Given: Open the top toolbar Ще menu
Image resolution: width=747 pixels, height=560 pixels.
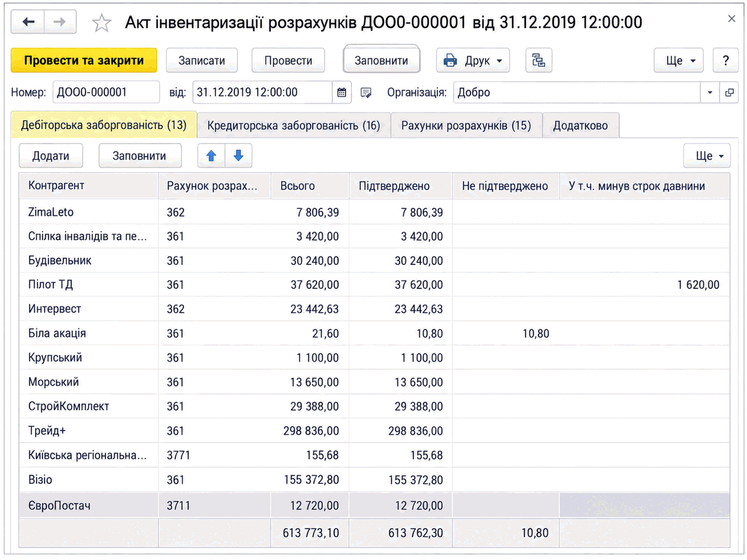Looking at the screenshot, I should click(679, 60).
